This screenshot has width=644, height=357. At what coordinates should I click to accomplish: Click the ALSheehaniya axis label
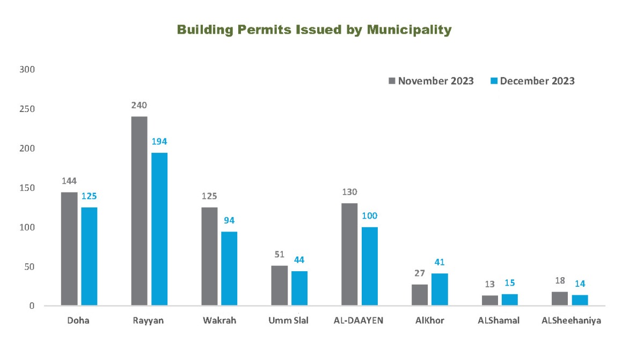click(x=570, y=321)
